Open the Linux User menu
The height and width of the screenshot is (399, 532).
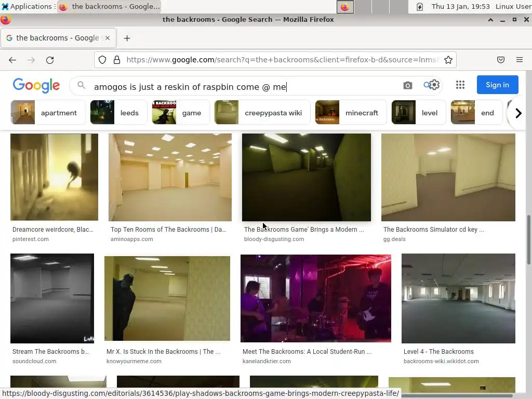click(x=513, y=6)
